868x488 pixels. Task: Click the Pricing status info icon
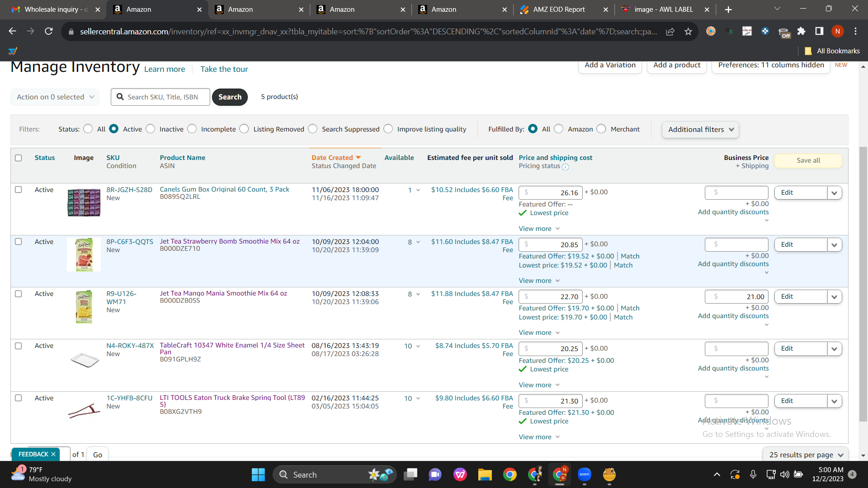565,167
